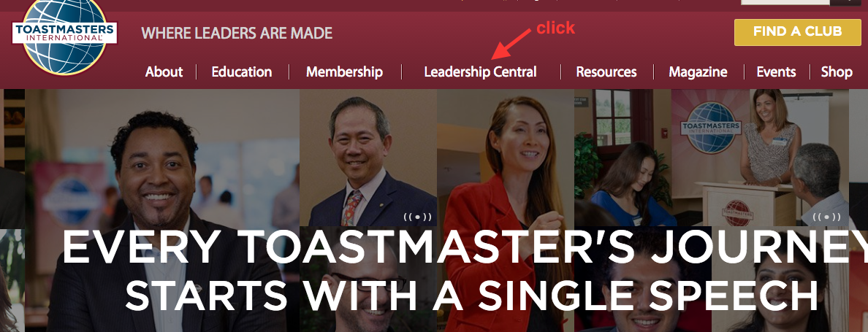Open the About menu
This screenshot has width=868, height=332.
pyautogui.click(x=164, y=72)
